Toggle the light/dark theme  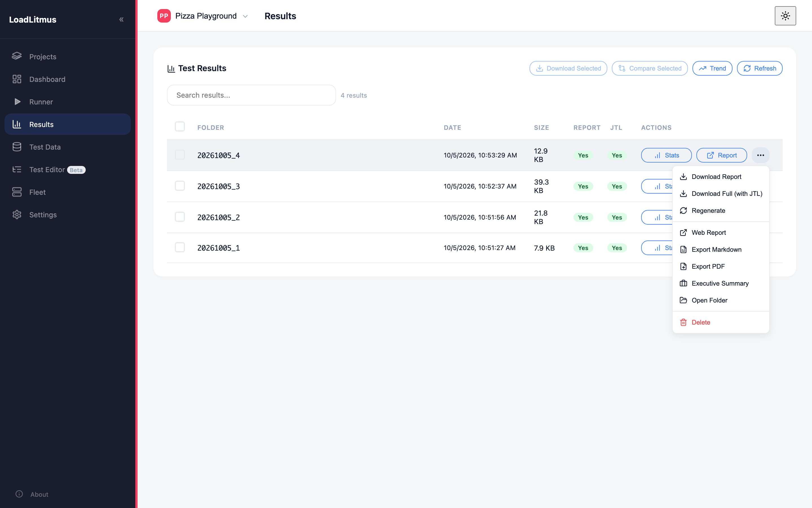(x=785, y=16)
